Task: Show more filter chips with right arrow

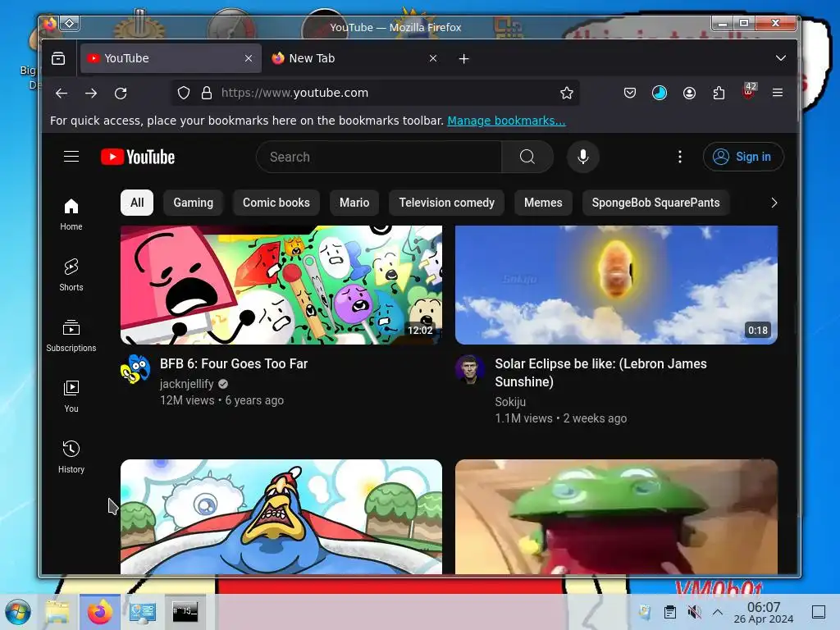Action: pyautogui.click(x=774, y=203)
